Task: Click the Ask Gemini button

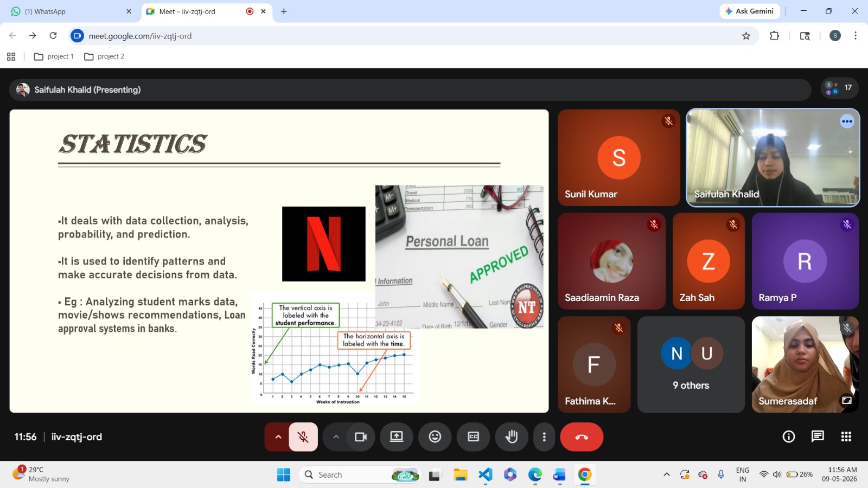Action: coord(750,11)
